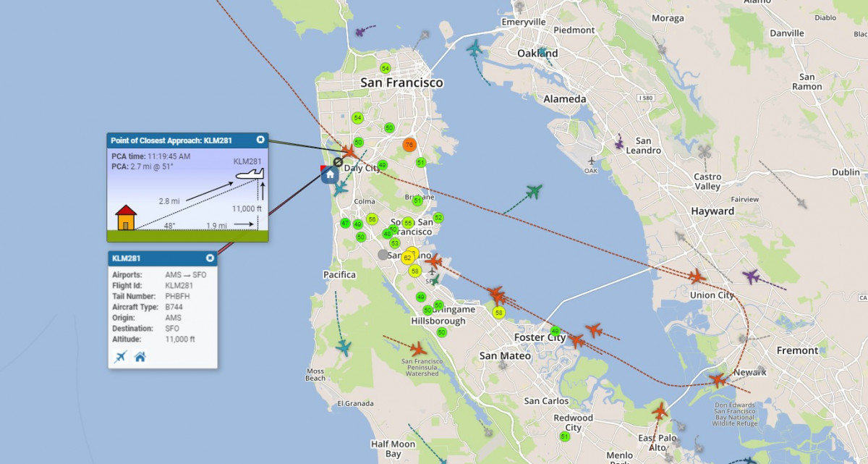Close the KLM281 flight details popup
Viewport: 868px width, 464px height.
(x=210, y=258)
